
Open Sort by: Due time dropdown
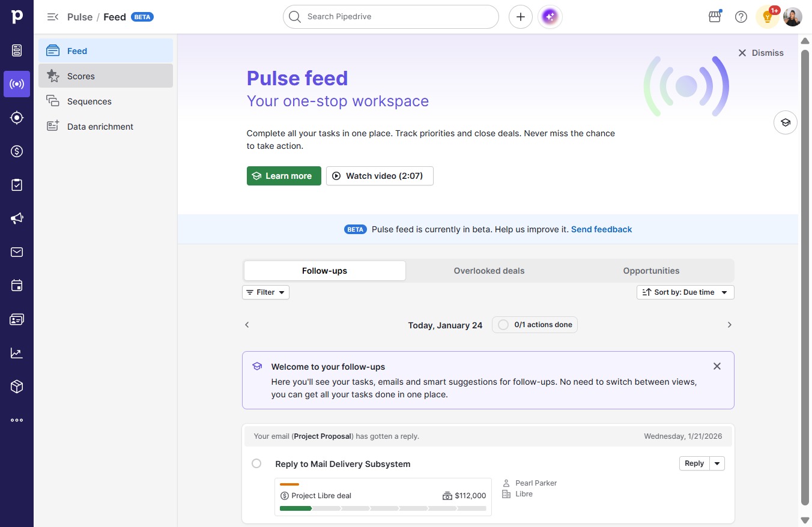coord(685,292)
